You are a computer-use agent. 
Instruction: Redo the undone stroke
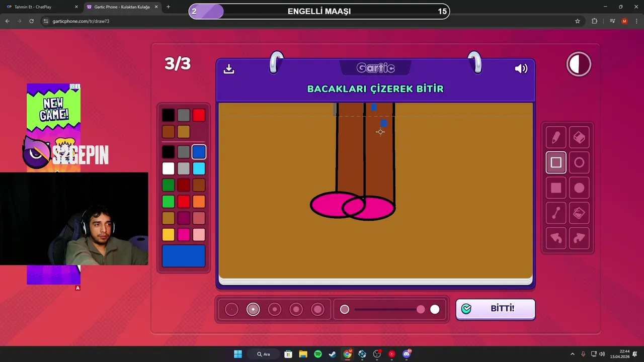click(x=579, y=238)
